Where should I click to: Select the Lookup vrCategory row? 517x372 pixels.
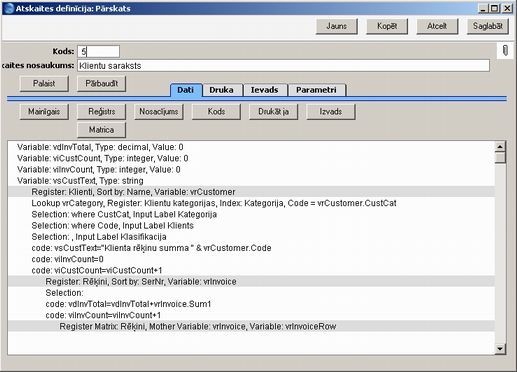click(251, 203)
